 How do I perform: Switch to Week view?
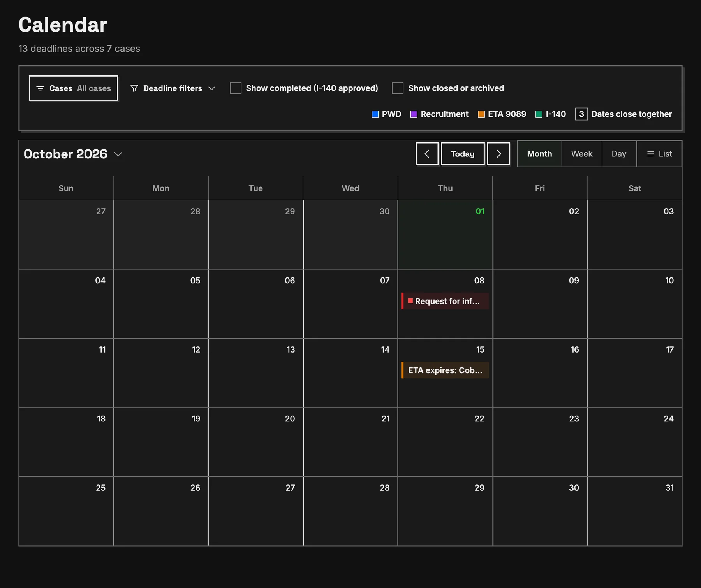tap(582, 154)
